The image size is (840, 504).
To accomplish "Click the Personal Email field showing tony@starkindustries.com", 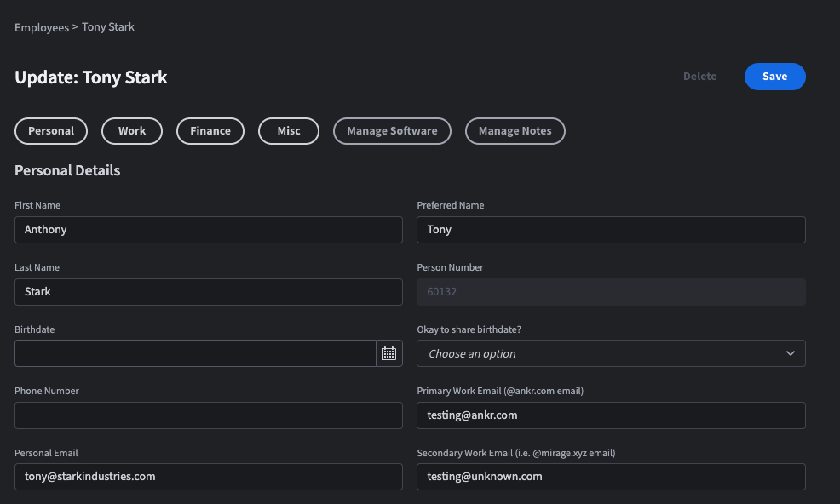I will (208, 476).
